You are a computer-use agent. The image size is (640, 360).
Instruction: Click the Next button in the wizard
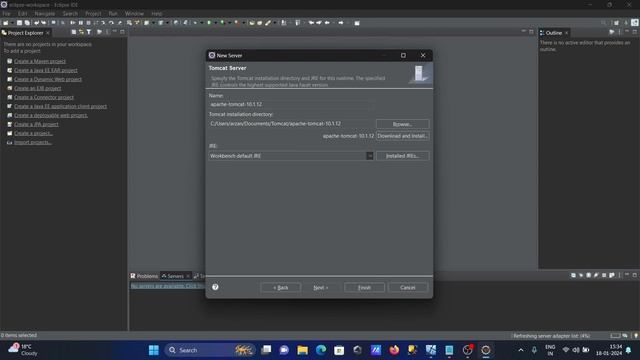[321, 288]
